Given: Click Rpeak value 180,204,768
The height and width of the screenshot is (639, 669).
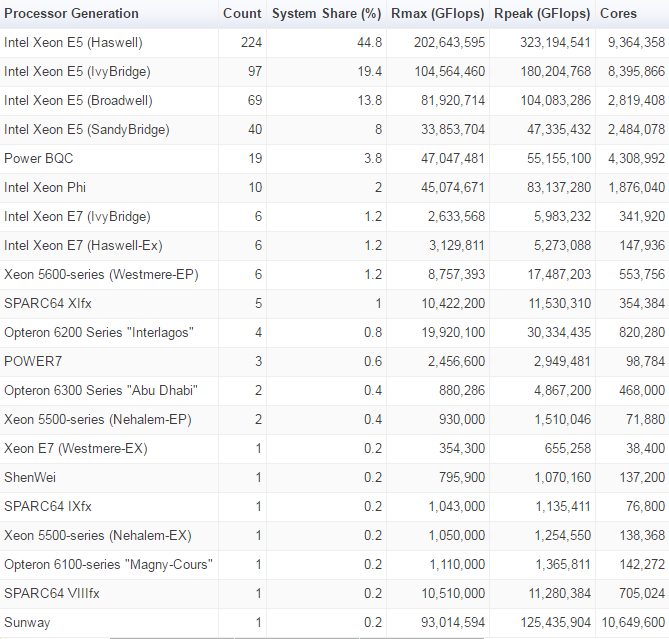Looking at the screenshot, I should [556, 72].
